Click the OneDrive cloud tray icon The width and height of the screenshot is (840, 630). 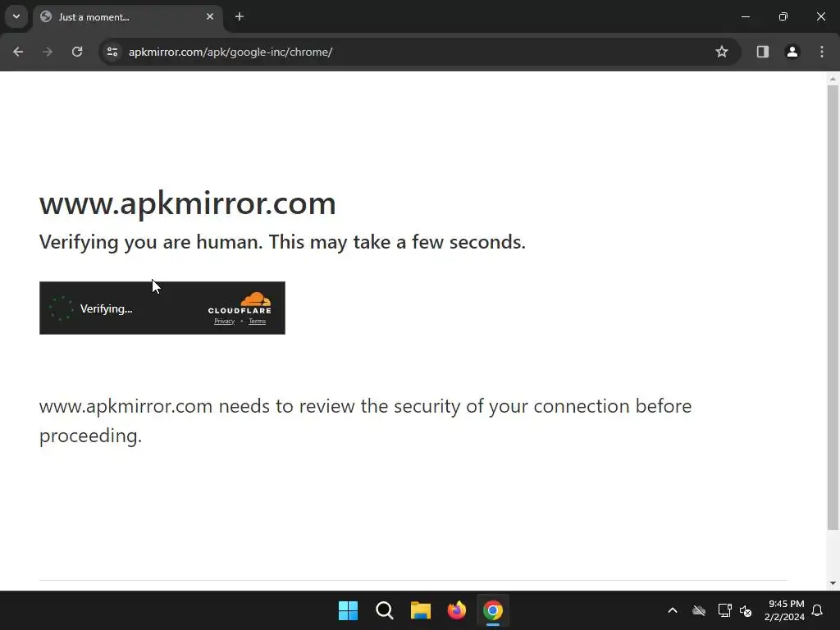(699, 610)
